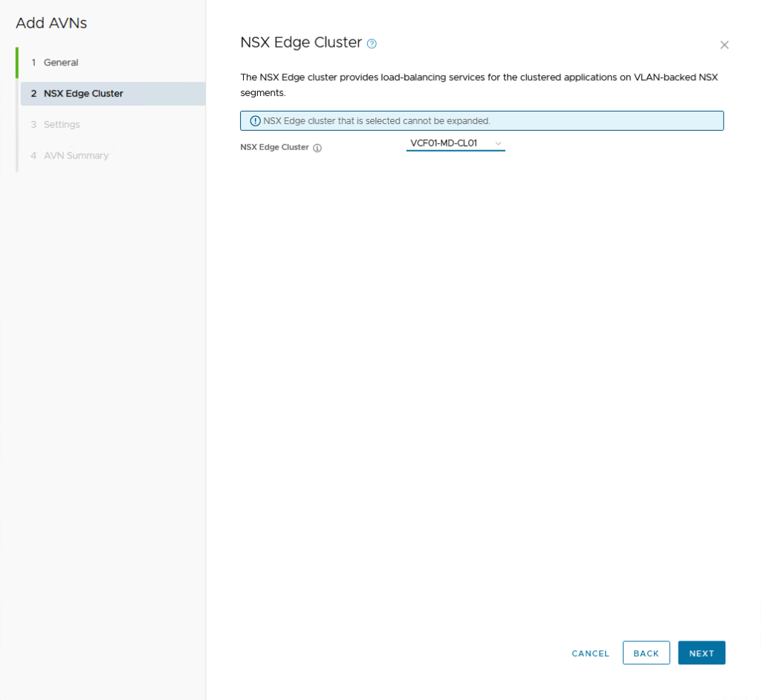Jump to step 3 Settings
761x700 pixels.
62,125
